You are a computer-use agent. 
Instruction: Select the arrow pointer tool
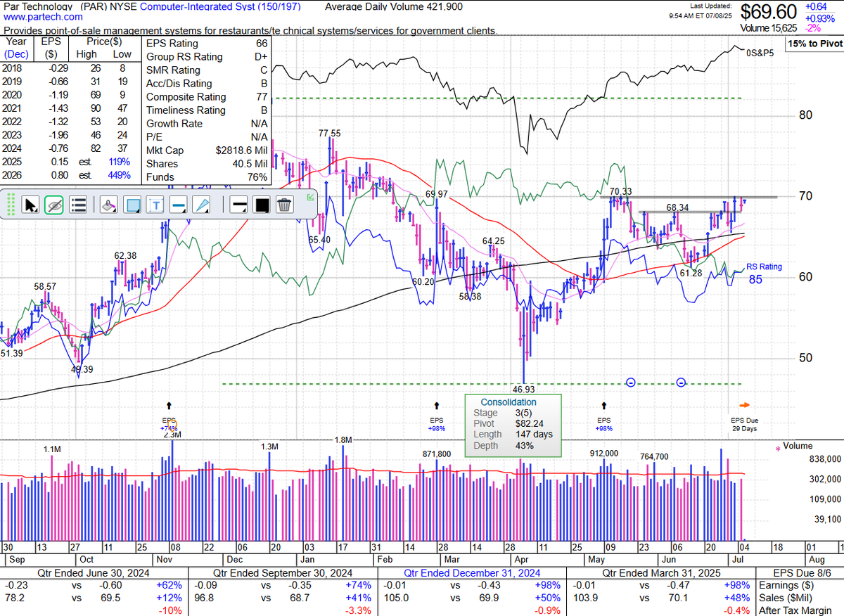point(30,205)
